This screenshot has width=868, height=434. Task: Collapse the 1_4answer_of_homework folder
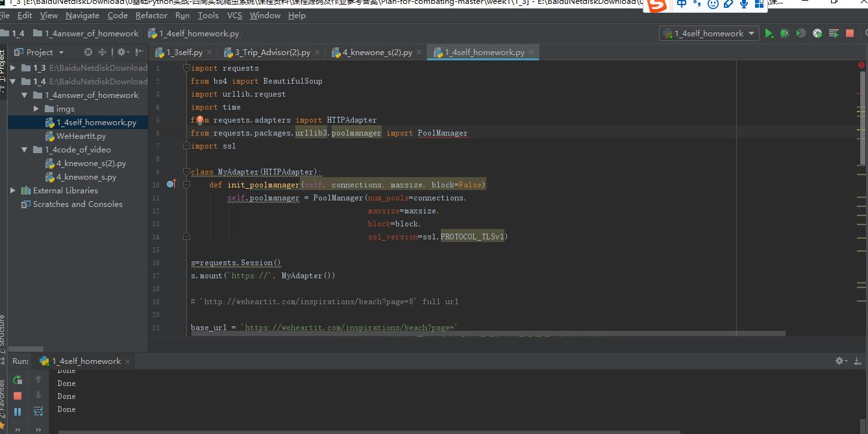coord(25,95)
